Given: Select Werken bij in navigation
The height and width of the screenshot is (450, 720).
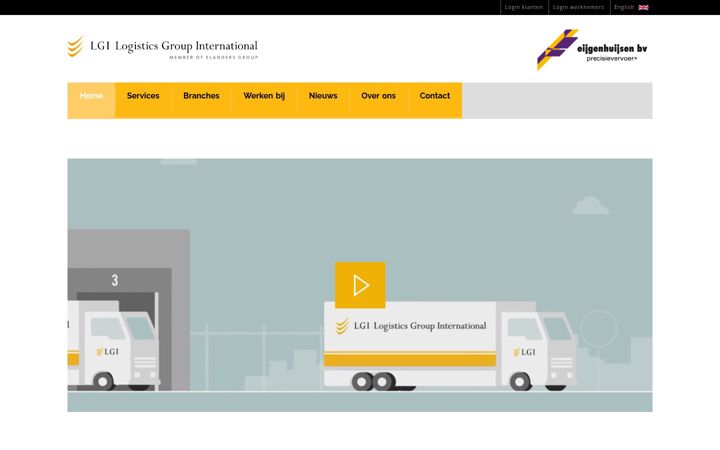Looking at the screenshot, I should click(264, 100).
